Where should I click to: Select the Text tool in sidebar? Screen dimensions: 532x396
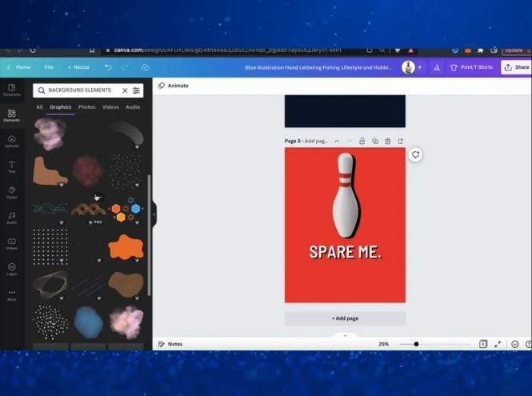[11, 166]
